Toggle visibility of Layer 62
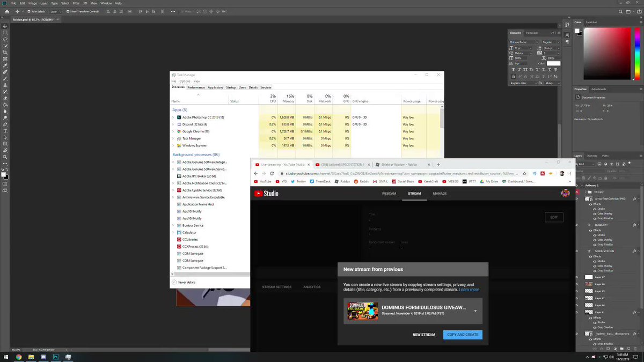Viewport: 644px width, 362px height. pos(576,298)
